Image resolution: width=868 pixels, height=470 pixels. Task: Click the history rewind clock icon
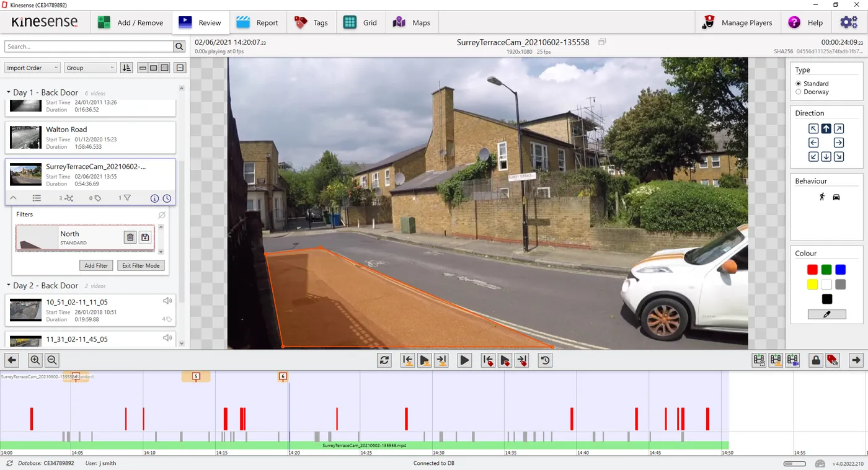tap(545, 360)
